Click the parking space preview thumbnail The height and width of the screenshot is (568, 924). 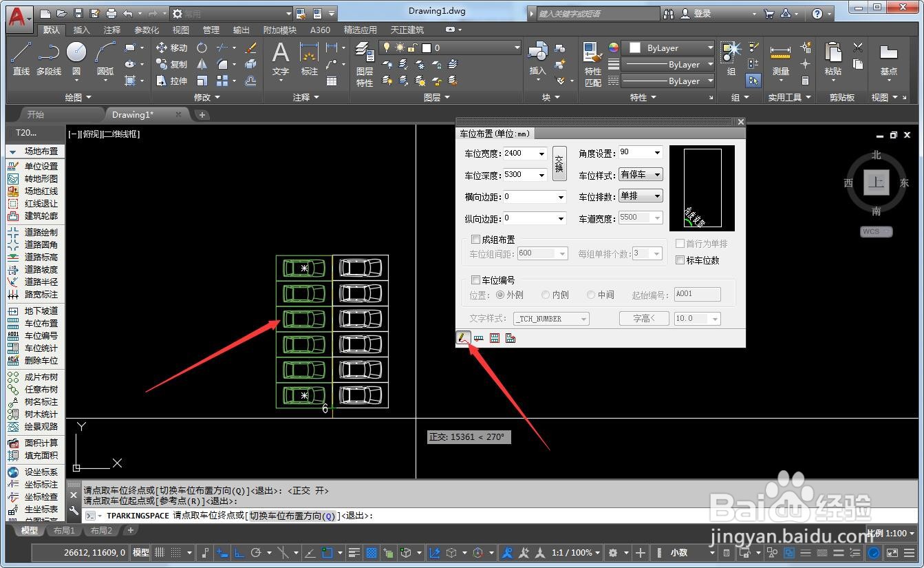tap(702, 188)
